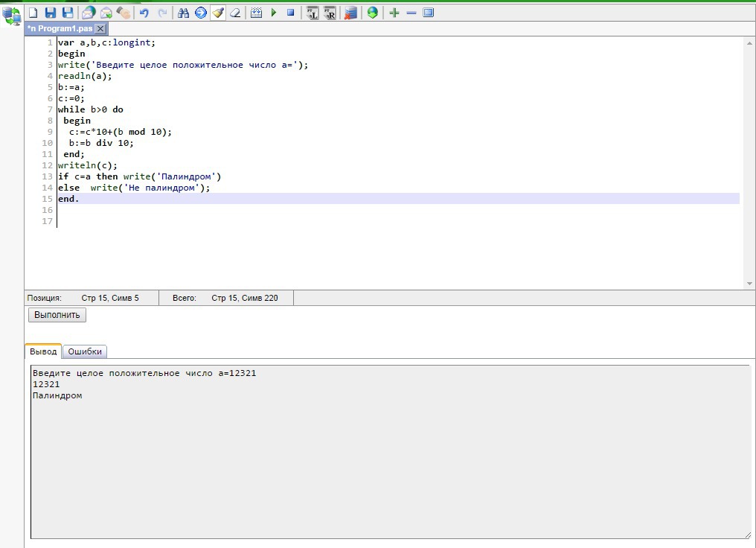Click the eraser icon in toolbar
The width and height of the screenshot is (756, 548).
pyautogui.click(x=235, y=13)
